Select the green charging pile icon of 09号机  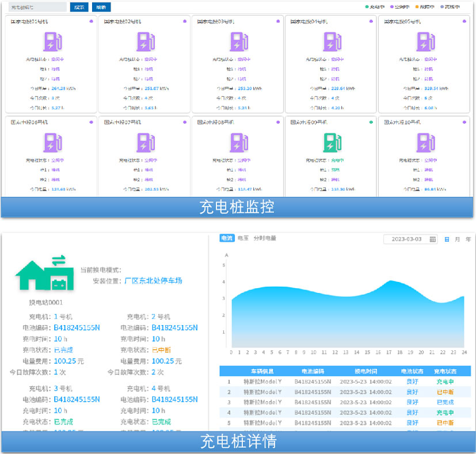pos(332,142)
